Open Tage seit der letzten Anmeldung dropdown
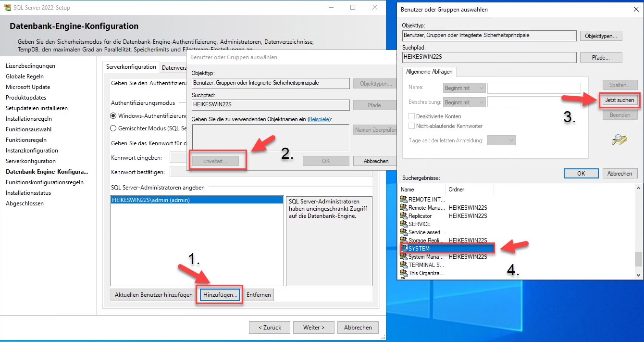Screen dimensions: 644x342 tap(501, 140)
